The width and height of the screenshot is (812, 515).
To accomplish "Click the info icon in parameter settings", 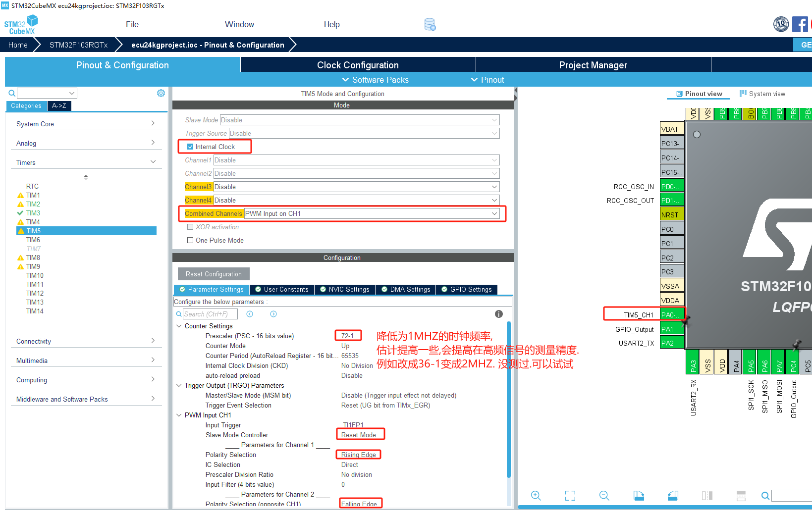I will coord(499,314).
